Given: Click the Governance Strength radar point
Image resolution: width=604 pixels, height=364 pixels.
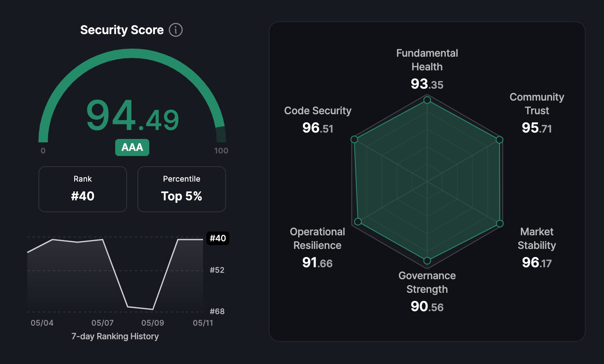Looking at the screenshot, I should pos(427,261).
